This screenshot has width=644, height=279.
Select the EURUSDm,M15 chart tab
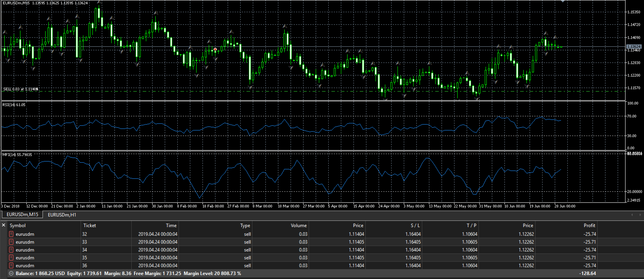click(22, 215)
